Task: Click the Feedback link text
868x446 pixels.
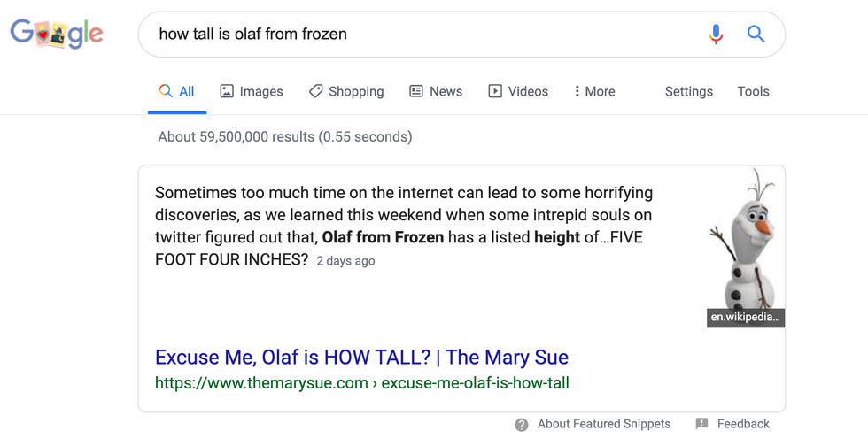Action: [x=743, y=424]
